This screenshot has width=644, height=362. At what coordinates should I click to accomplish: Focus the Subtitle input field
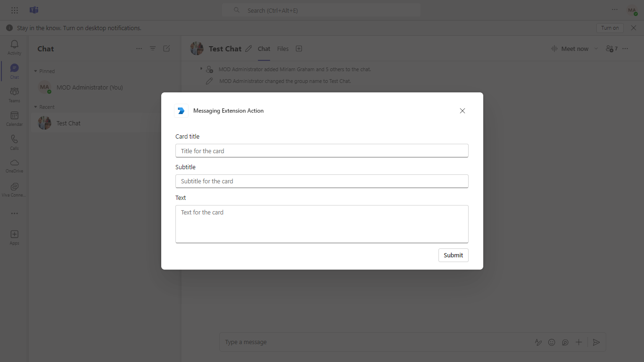[322, 181]
